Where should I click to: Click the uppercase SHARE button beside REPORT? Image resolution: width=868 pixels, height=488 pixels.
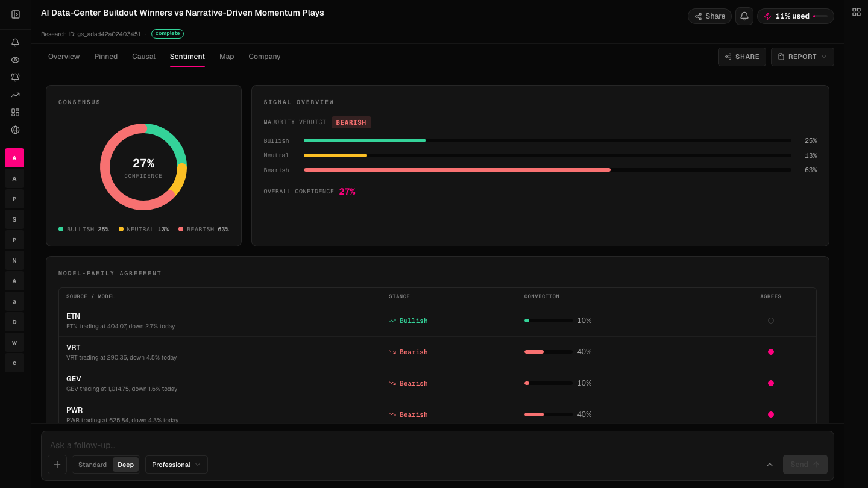pyautogui.click(x=742, y=57)
